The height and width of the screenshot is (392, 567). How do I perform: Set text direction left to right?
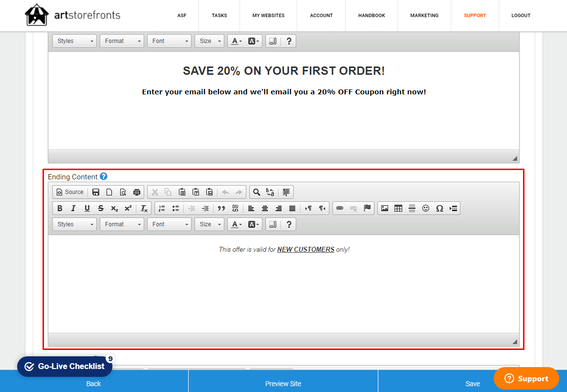(x=308, y=208)
